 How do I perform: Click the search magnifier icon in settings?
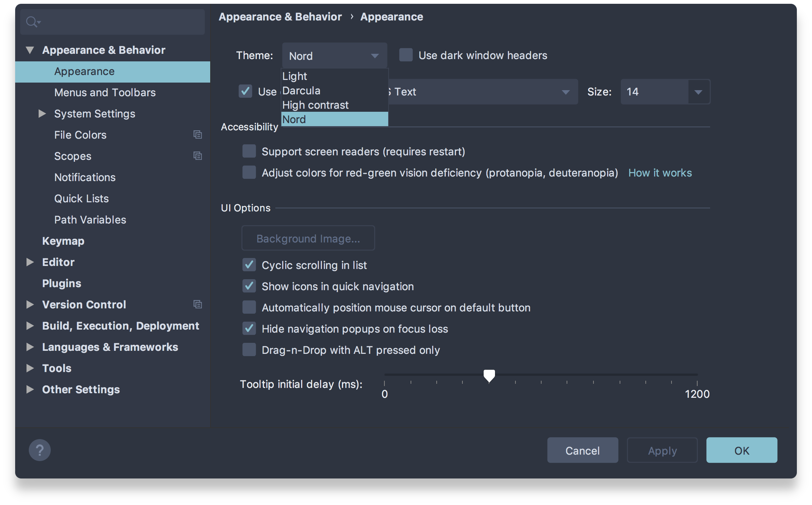tap(32, 22)
